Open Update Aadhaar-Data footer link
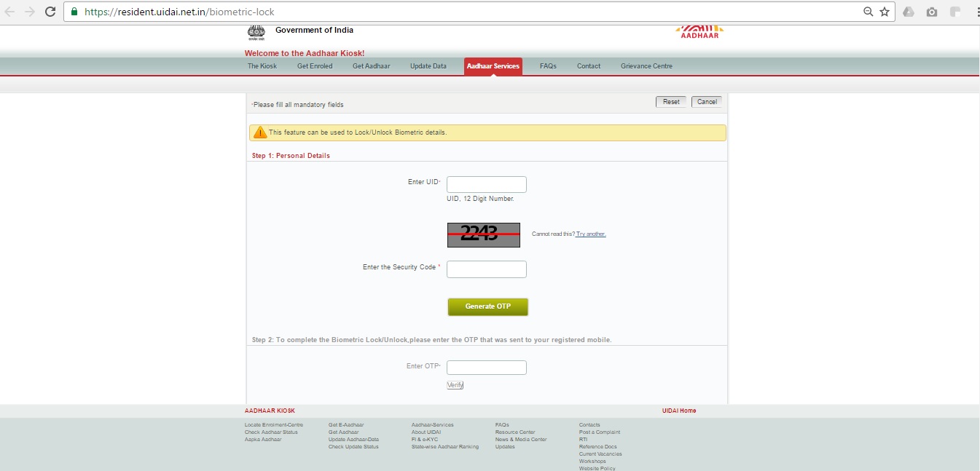Screen dimensions: 980x471 click(x=353, y=439)
